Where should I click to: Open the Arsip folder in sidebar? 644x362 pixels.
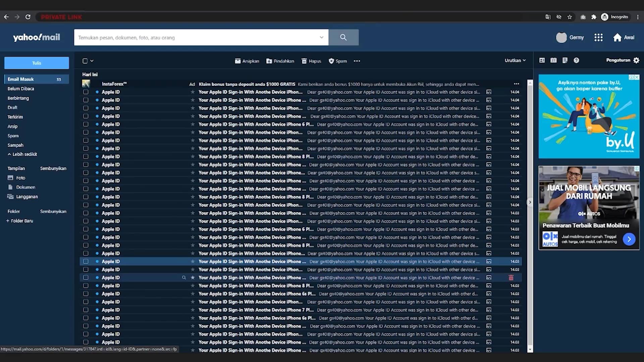pyautogui.click(x=12, y=126)
